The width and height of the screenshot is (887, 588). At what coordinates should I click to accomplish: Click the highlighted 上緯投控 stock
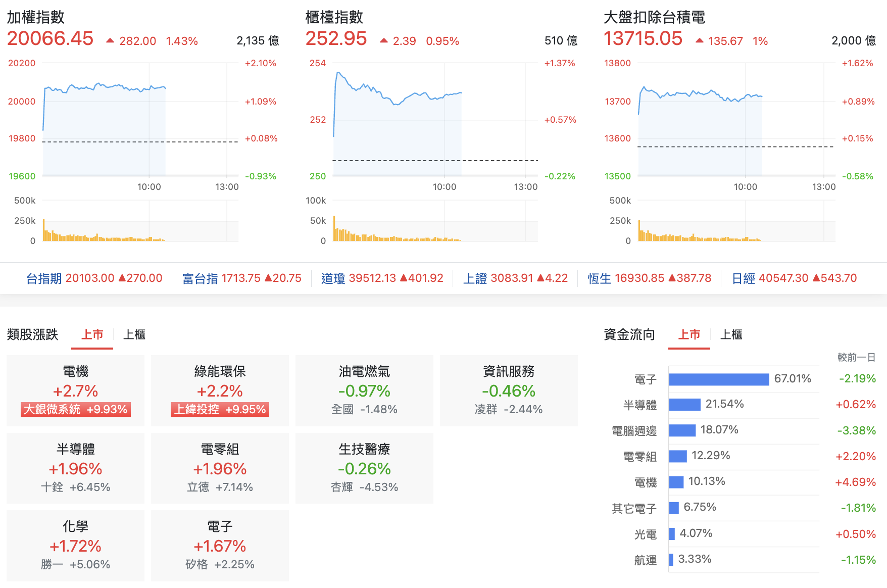tap(219, 410)
